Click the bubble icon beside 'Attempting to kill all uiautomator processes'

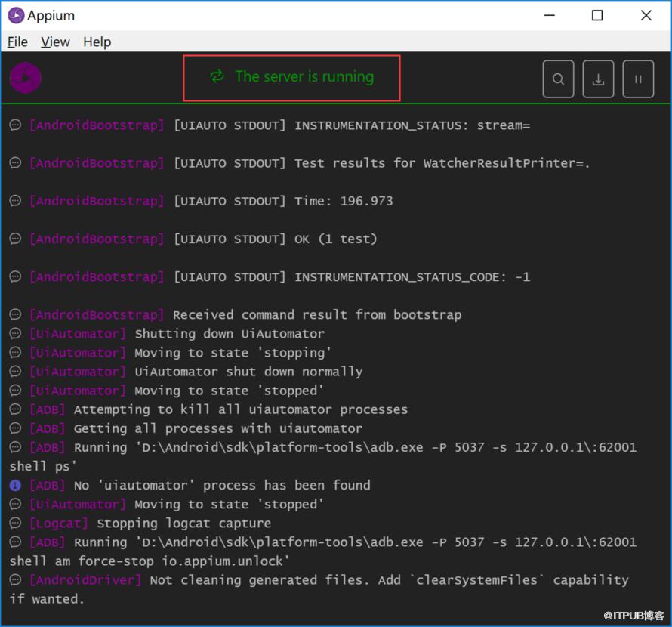pyautogui.click(x=15, y=409)
